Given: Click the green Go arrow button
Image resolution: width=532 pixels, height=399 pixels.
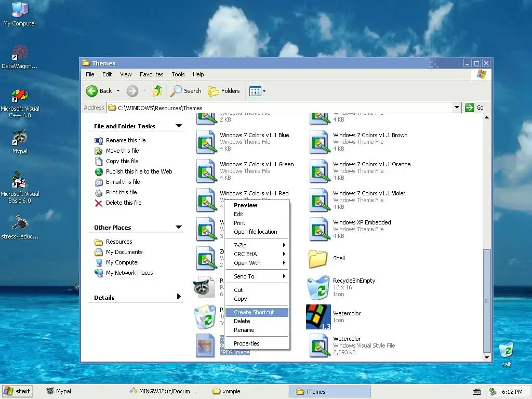Looking at the screenshot, I should tap(470, 108).
